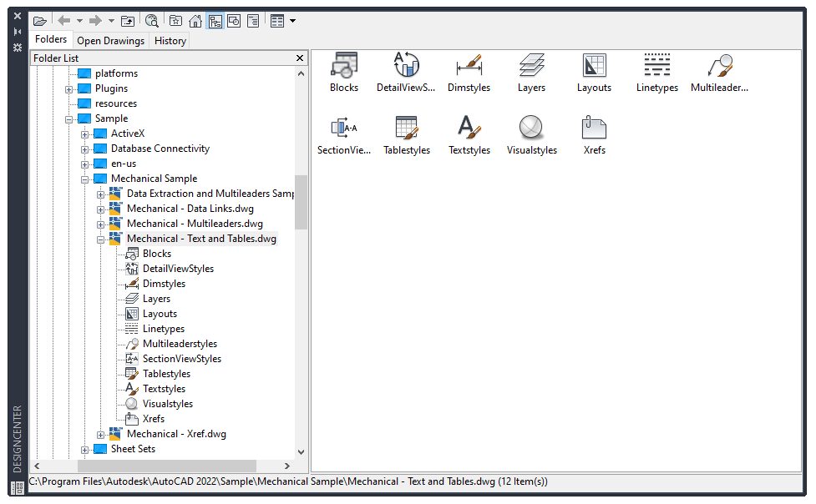Image resolution: width=816 pixels, height=504 pixels.
Task: Expand the en-us folder node
Action: tap(85, 165)
